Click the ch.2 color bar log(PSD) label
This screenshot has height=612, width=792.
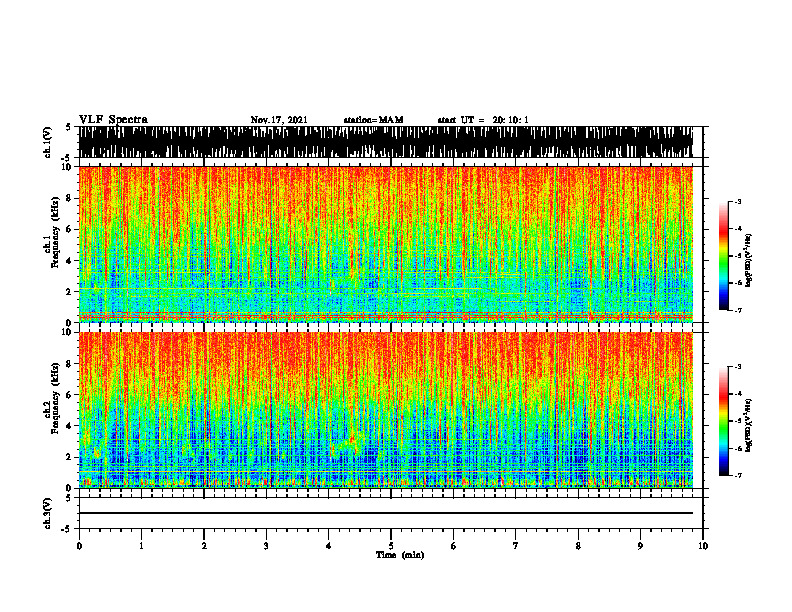[x=749, y=425]
